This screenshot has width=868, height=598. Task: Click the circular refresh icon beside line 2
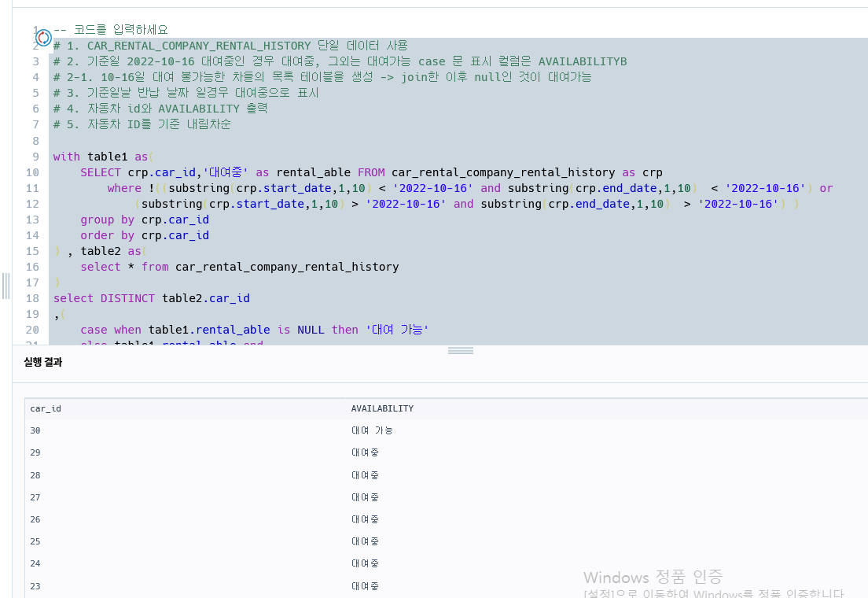(x=43, y=38)
